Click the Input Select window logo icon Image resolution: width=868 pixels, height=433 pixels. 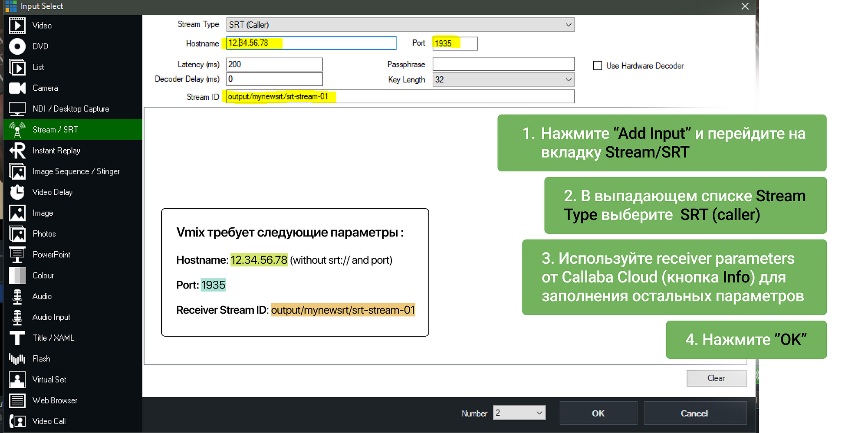point(11,6)
